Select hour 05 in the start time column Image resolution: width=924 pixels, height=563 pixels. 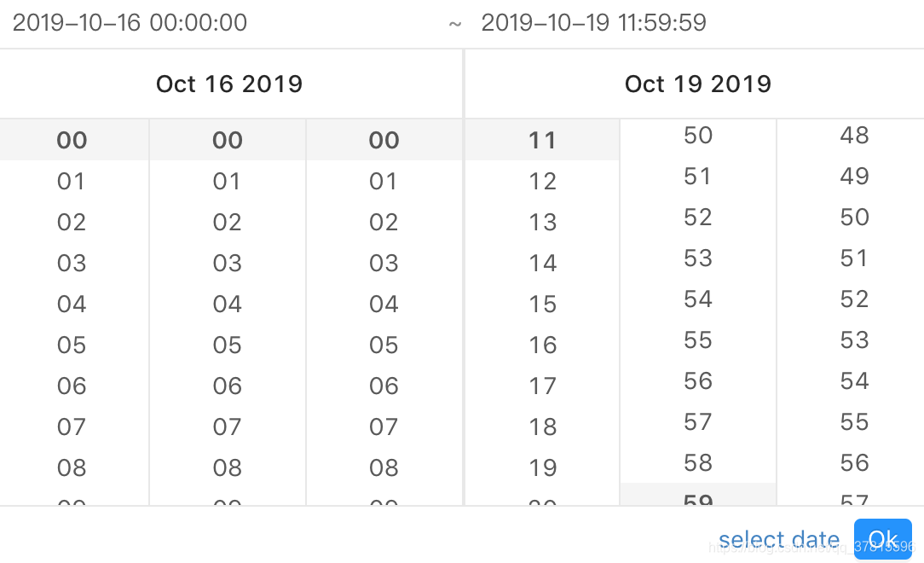(x=72, y=345)
